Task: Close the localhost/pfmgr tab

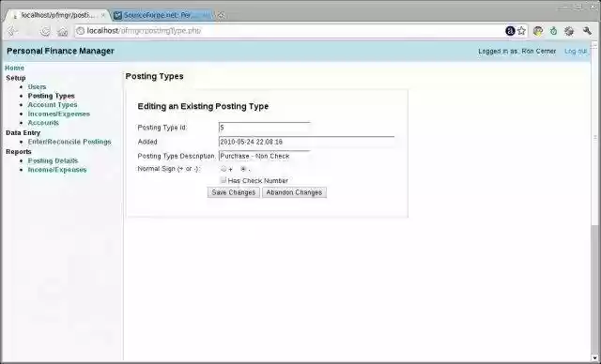Action: [x=102, y=15]
